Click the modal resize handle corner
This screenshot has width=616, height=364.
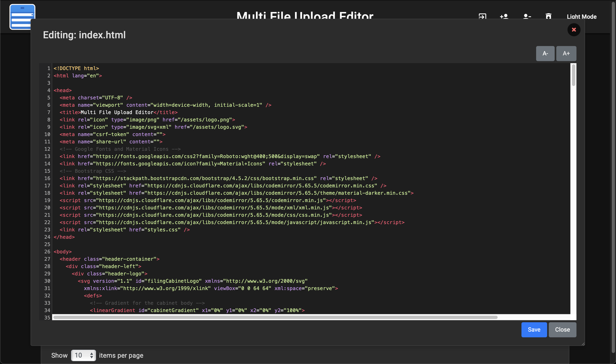pos(583,344)
